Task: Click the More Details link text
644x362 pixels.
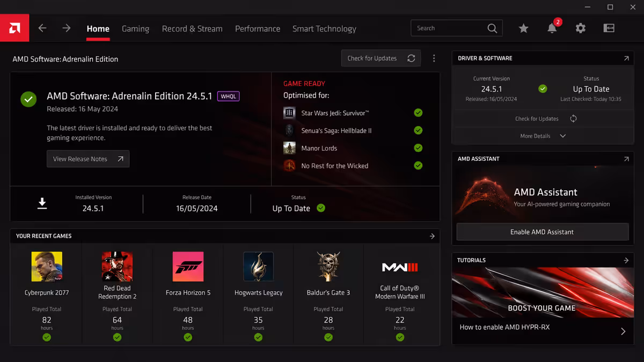Action: (x=535, y=136)
